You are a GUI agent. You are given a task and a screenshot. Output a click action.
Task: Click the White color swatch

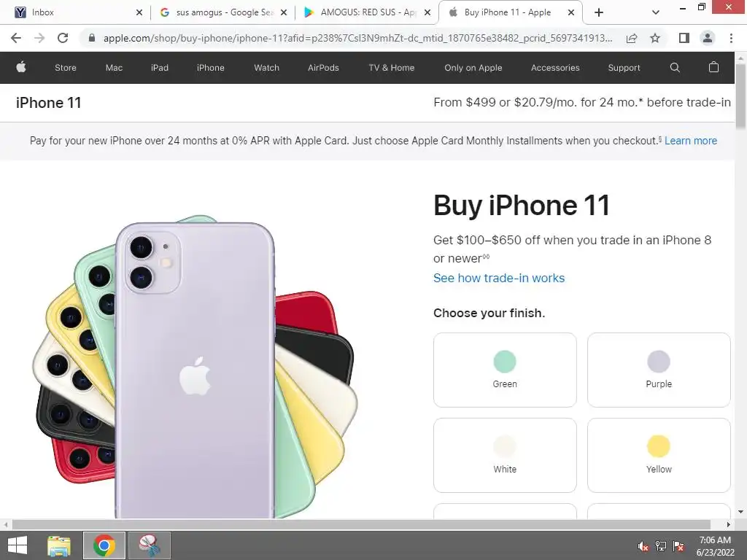point(505,446)
